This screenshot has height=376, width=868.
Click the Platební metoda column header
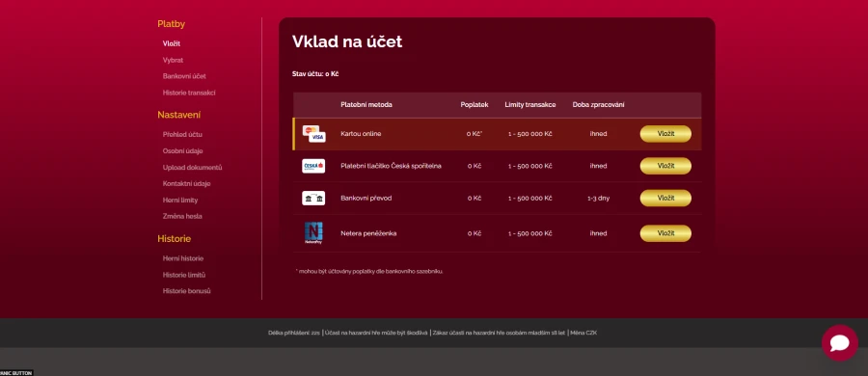coord(366,105)
